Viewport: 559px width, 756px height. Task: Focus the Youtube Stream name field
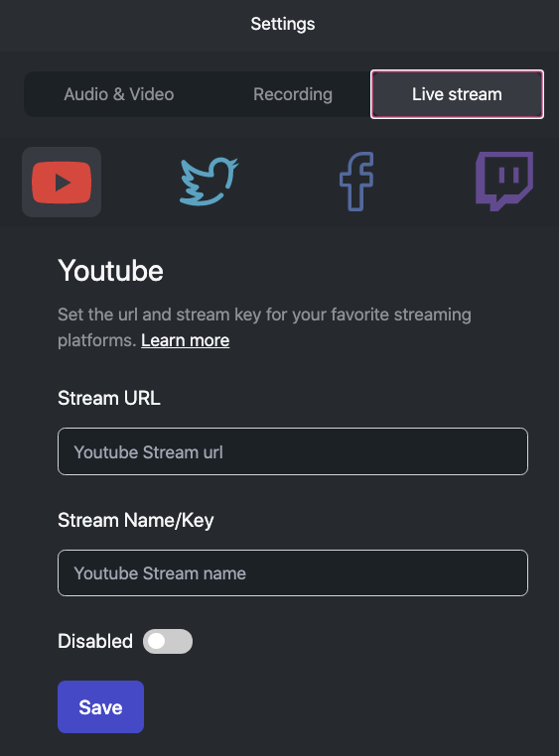tap(293, 572)
